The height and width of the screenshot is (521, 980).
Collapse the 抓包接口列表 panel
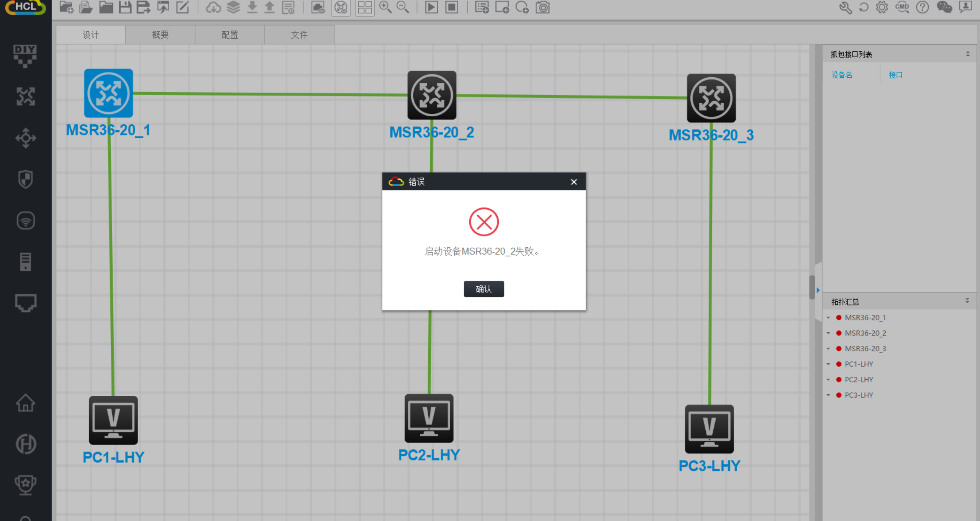[968, 54]
